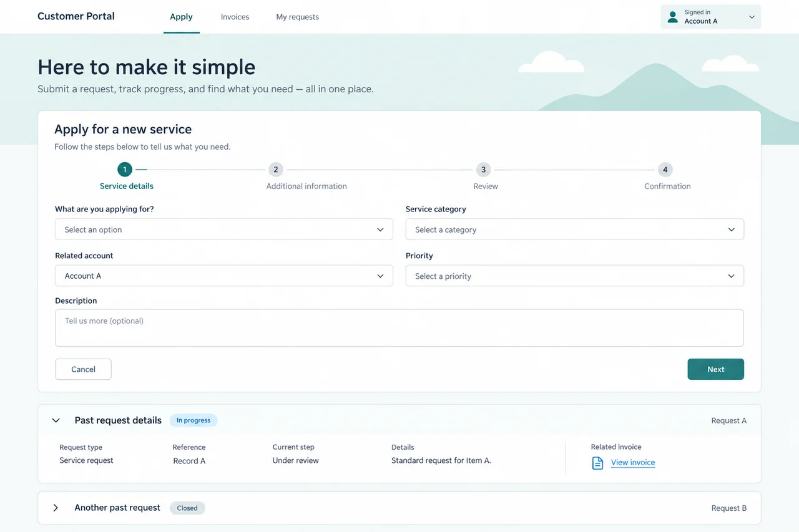Open the Priority dropdown
Screen dimensions: 799x532
[575, 276]
